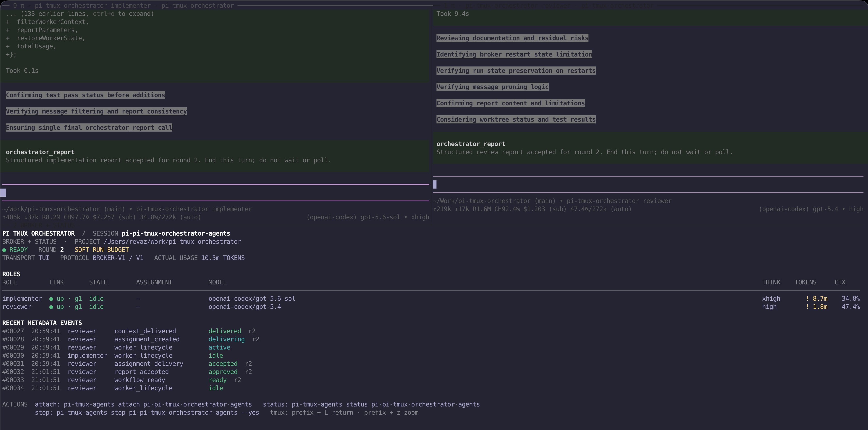Click the 'totalUsage,' diff line
The height and width of the screenshot is (430, 868).
click(x=31, y=47)
